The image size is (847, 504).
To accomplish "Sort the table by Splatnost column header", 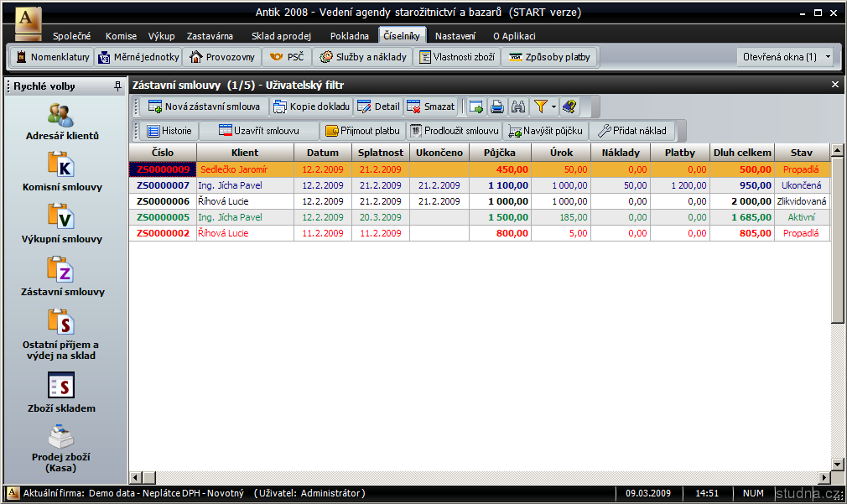I will 380,153.
